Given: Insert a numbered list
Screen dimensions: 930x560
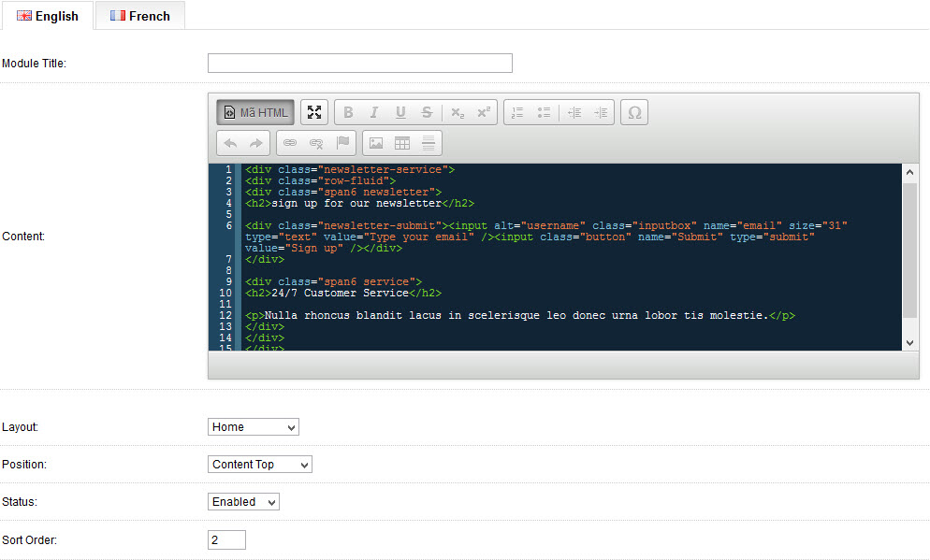Looking at the screenshot, I should coord(517,113).
